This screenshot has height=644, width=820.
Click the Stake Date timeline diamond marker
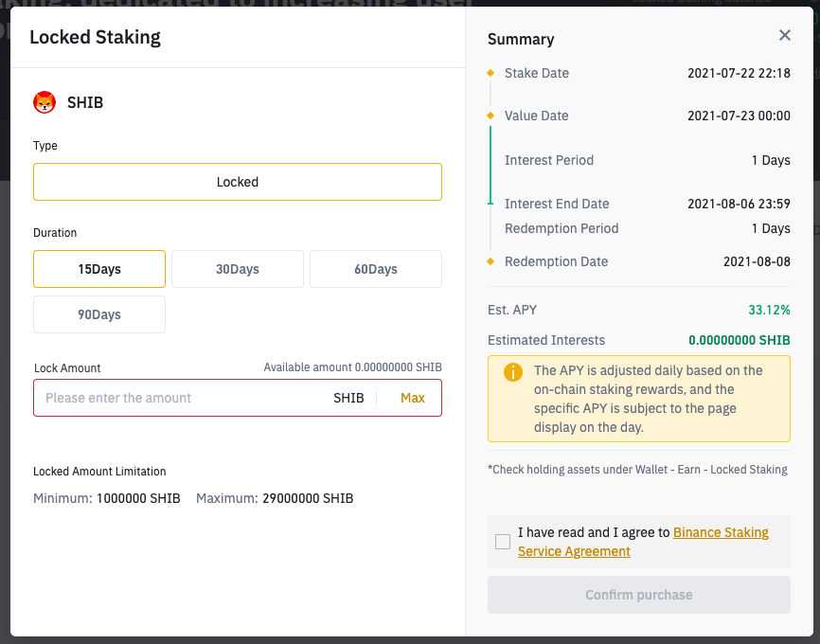[490, 73]
